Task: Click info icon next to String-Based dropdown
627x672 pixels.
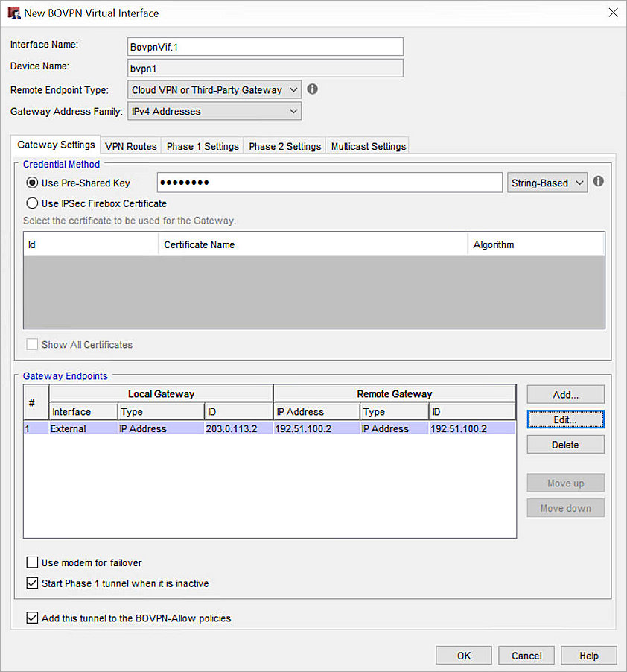Action: tap(598, 181)
